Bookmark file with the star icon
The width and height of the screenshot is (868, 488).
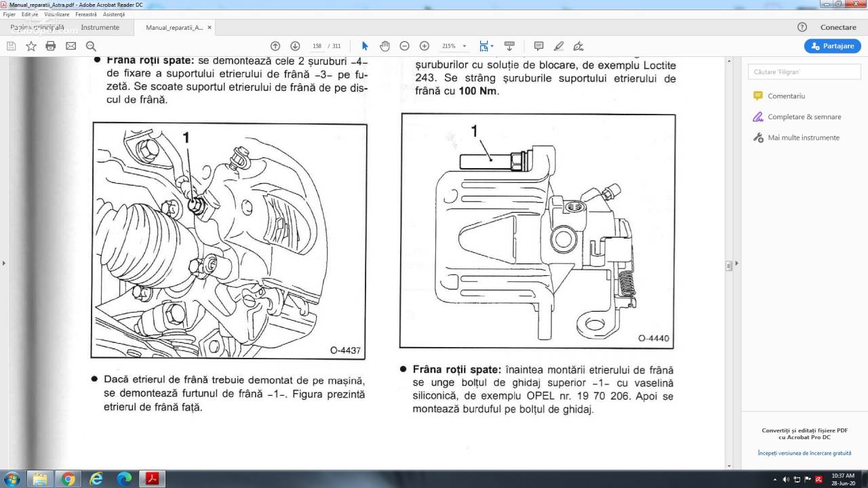tap(31, 46)
